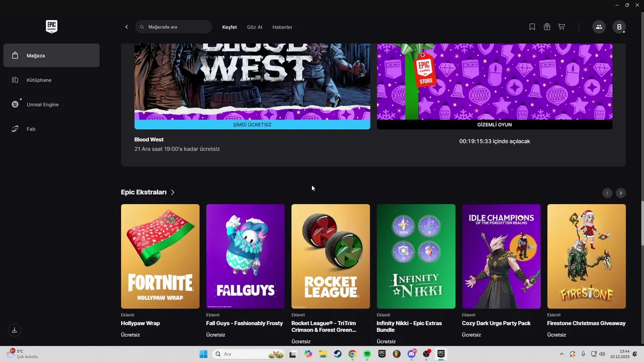644x362 pixels.
Task: Click Rocket League TriTrim Crimson title
Action: point(324,327)
